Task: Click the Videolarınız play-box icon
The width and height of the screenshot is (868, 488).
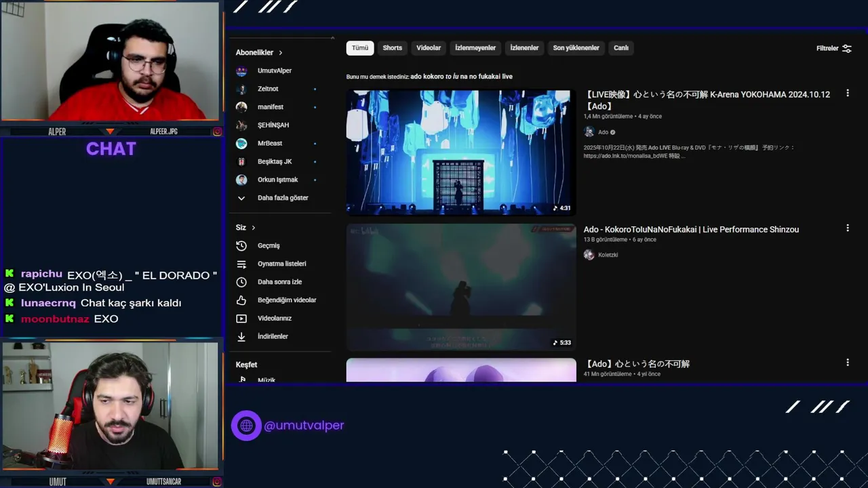Action: (x=241, y=319)
